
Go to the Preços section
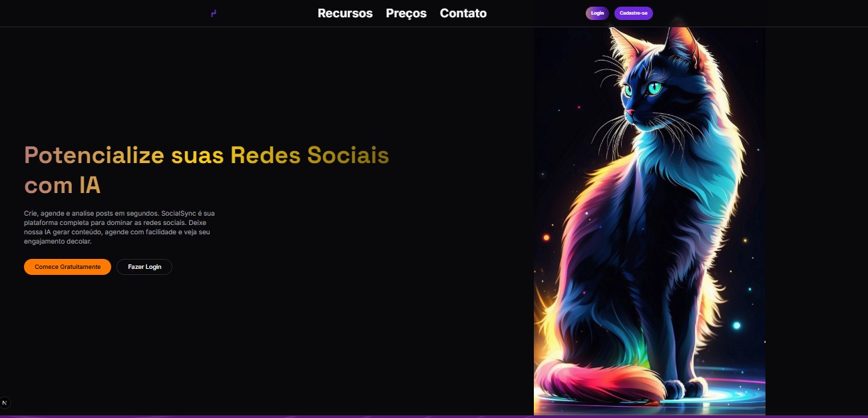pos(406,13)
